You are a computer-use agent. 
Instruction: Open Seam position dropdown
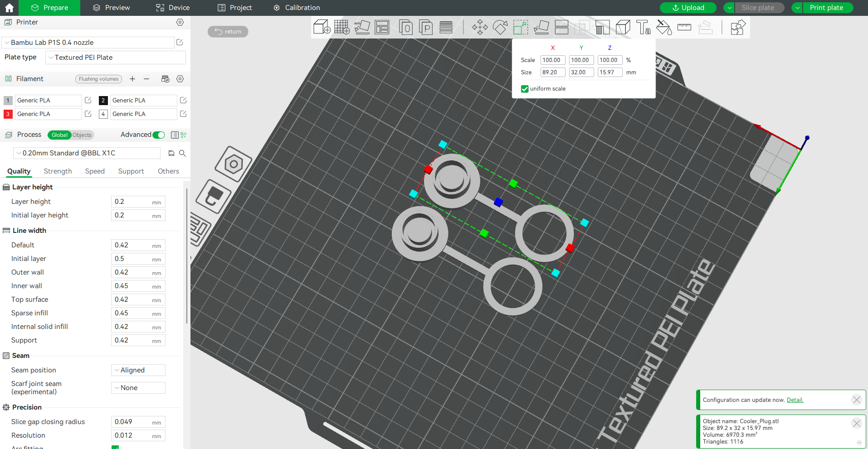point(138,370)
